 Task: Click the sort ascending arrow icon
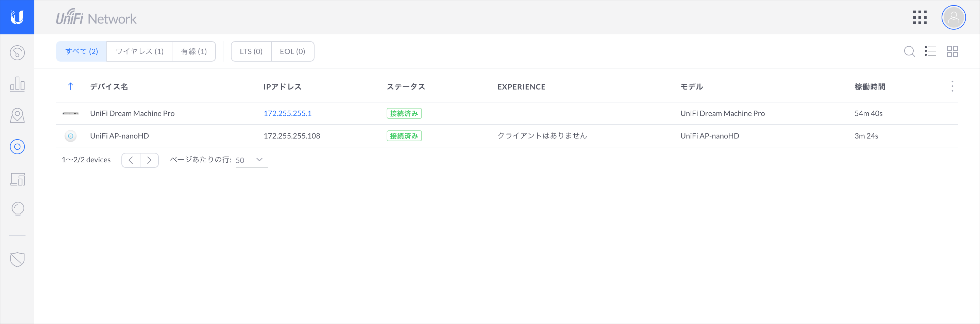pyautogui.click(x=70, y=86)
